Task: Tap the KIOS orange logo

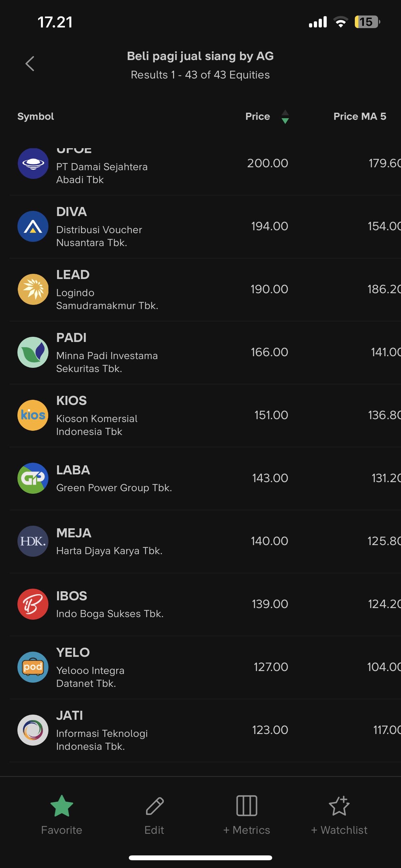Action: (x=33, y=415)
